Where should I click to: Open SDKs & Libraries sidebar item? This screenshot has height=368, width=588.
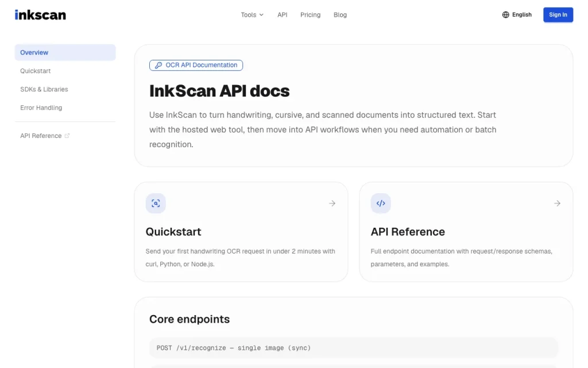click(65, 89)
